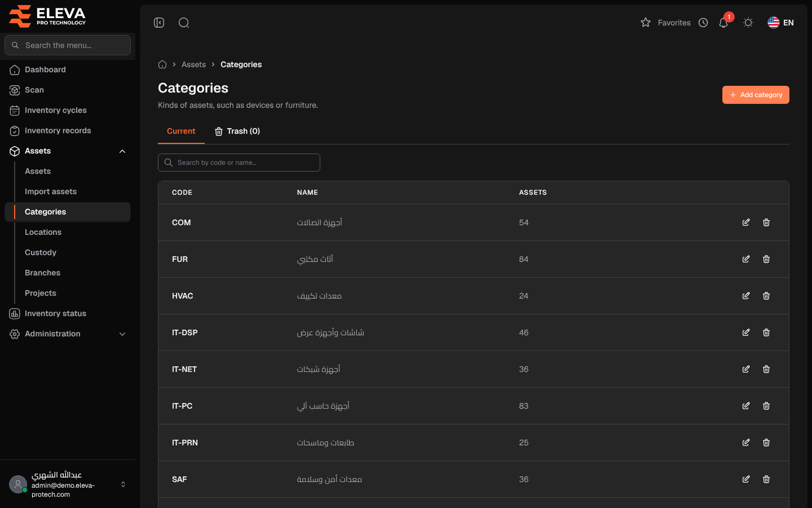Edit the FUR category

point(746,259)
